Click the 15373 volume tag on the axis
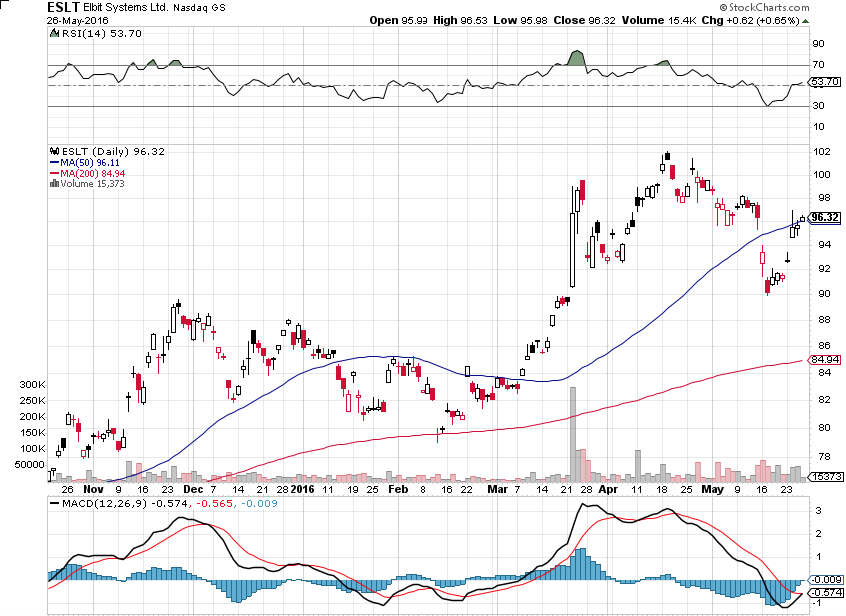 [827, 476]
